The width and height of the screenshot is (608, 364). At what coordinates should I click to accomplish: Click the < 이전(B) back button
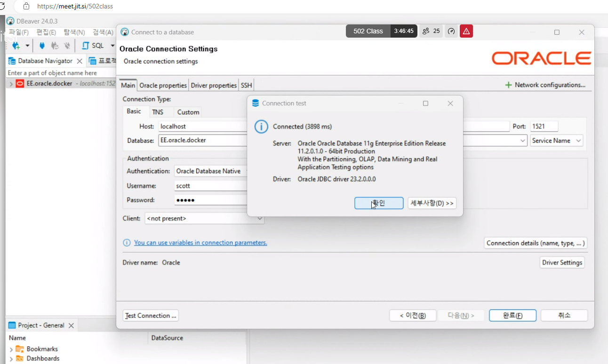pyautogui.click(x=413, y=316)
